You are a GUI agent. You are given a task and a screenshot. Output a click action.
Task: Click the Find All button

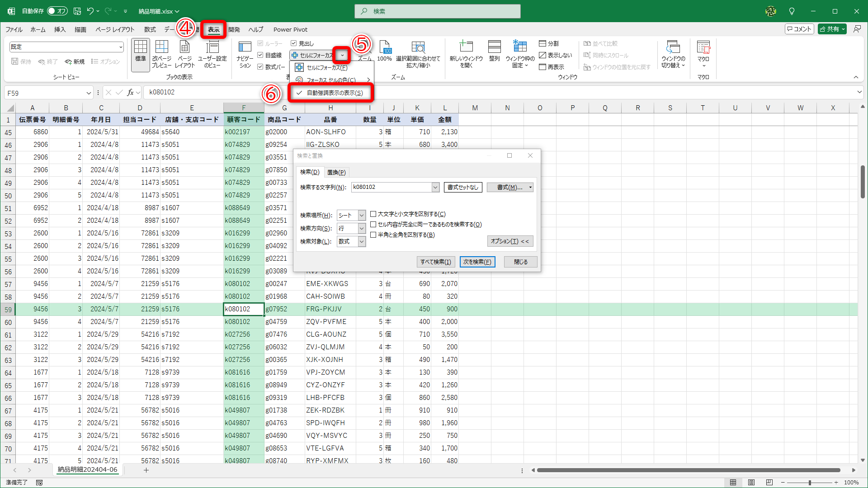(435, 262)
